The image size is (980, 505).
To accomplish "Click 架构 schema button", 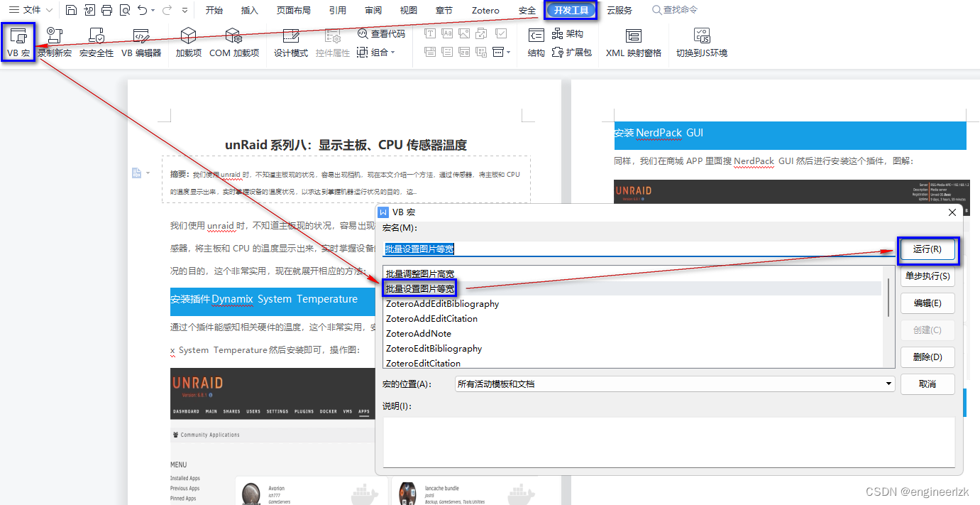I will coord(568,33).
